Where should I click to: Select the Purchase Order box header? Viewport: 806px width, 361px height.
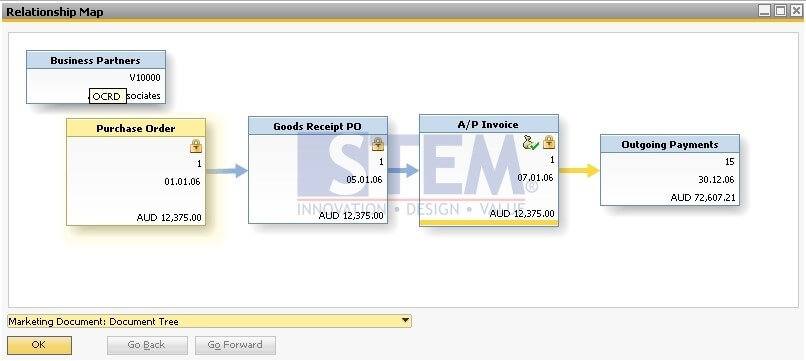tap(136, 128)
